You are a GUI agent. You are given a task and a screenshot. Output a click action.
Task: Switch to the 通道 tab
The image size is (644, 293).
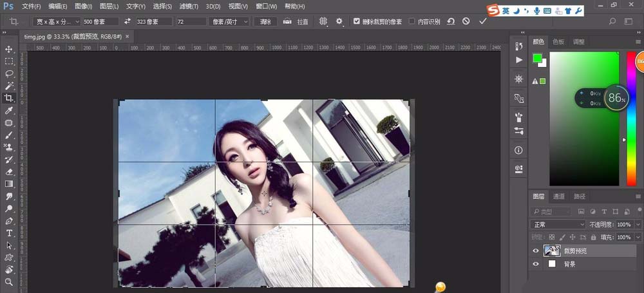coord(559,196)
